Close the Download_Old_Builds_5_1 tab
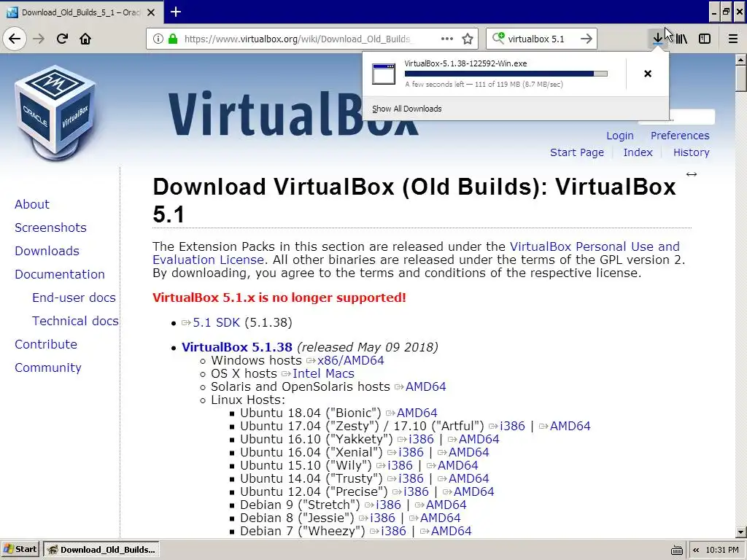This screenshot has height=560, width=747. 151,12
